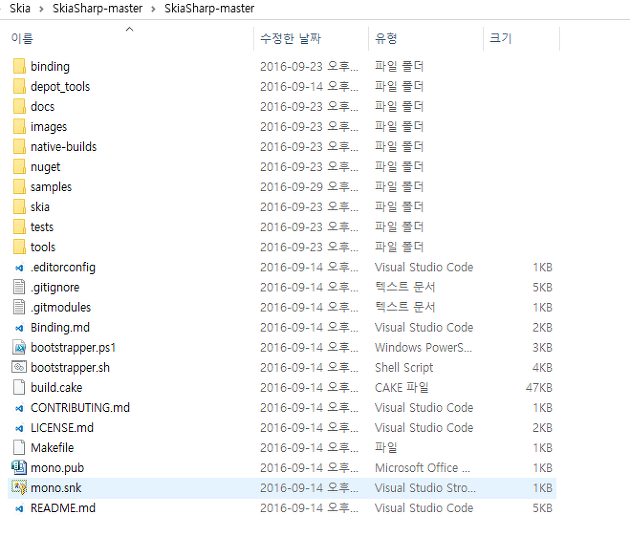Expand the chevron after the Skia breadcrumb
Image resolution: width=630 pixels, height=538 pixels.
pyautogui.click(x=41, y=9)
